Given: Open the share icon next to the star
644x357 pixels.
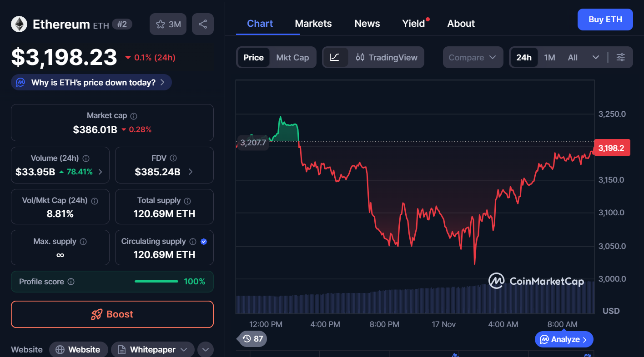Looking at the screenshot, I should tap(203, 24).
